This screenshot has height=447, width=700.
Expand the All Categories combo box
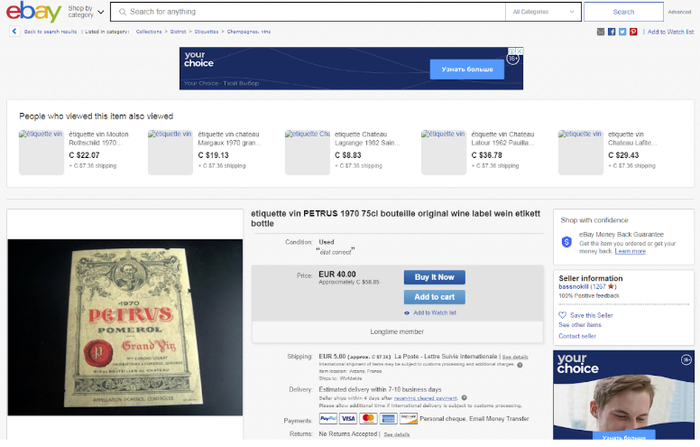click(543, 12)
